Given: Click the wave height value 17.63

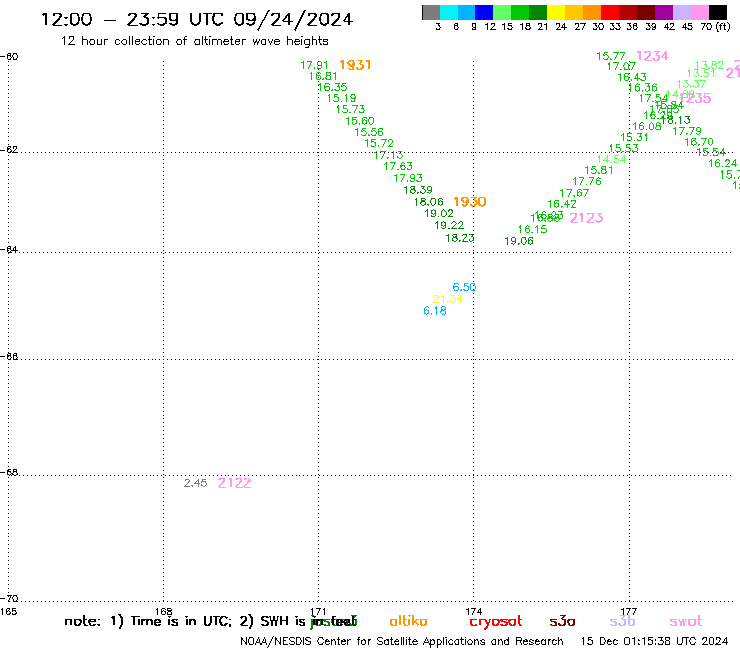Looking at the screenshot, I should [398, 167].
